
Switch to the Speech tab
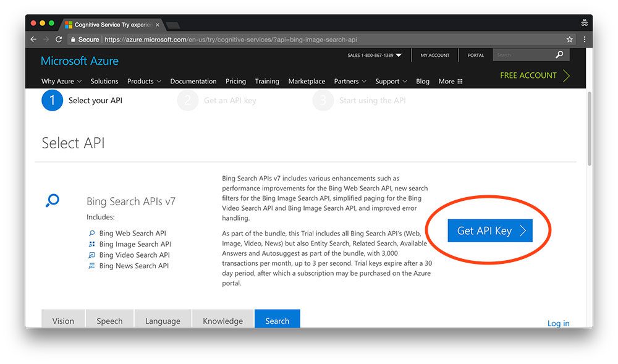click(109, 319)
